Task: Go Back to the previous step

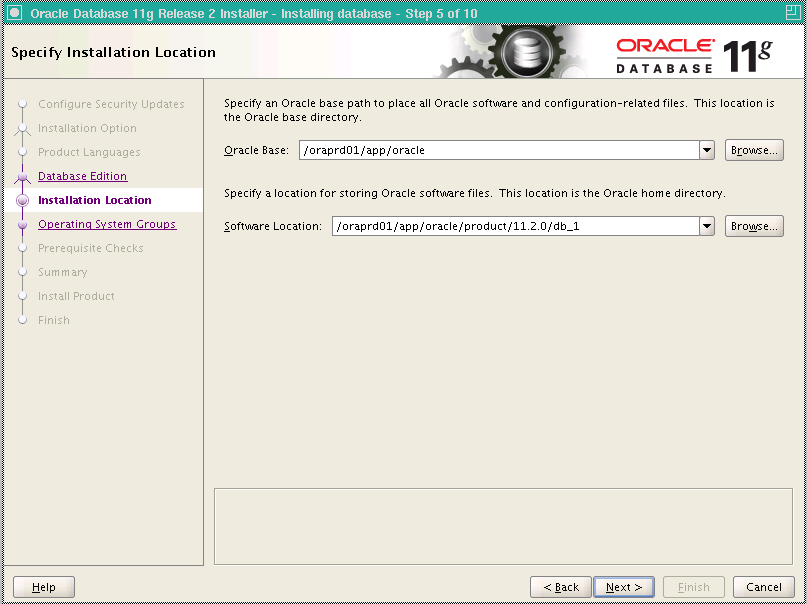Action: [560, 587]
